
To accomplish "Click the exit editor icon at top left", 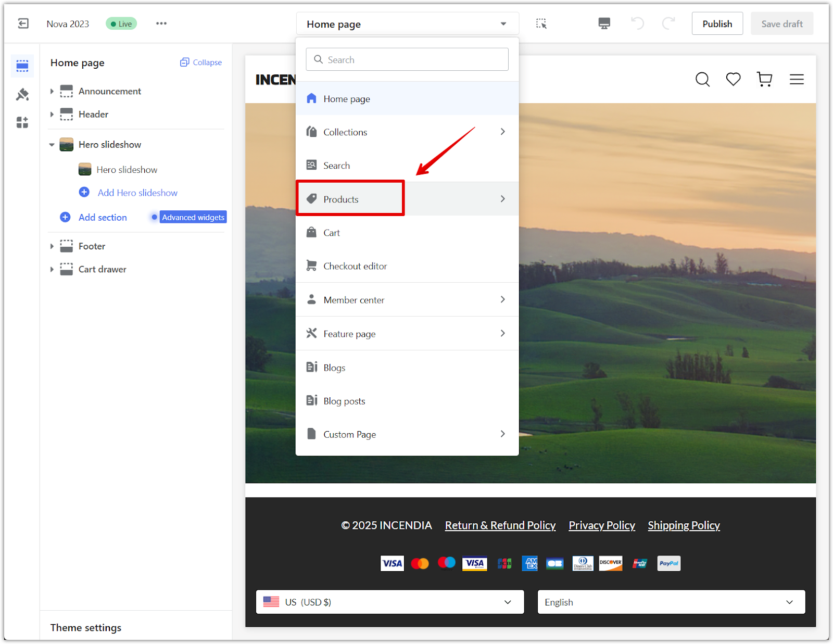I will point(23,23).
